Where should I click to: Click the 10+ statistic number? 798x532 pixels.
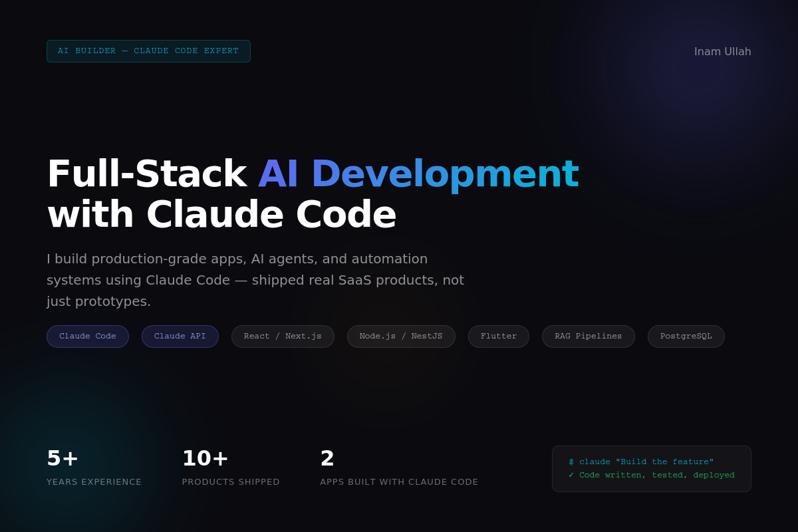click(205, 458)
